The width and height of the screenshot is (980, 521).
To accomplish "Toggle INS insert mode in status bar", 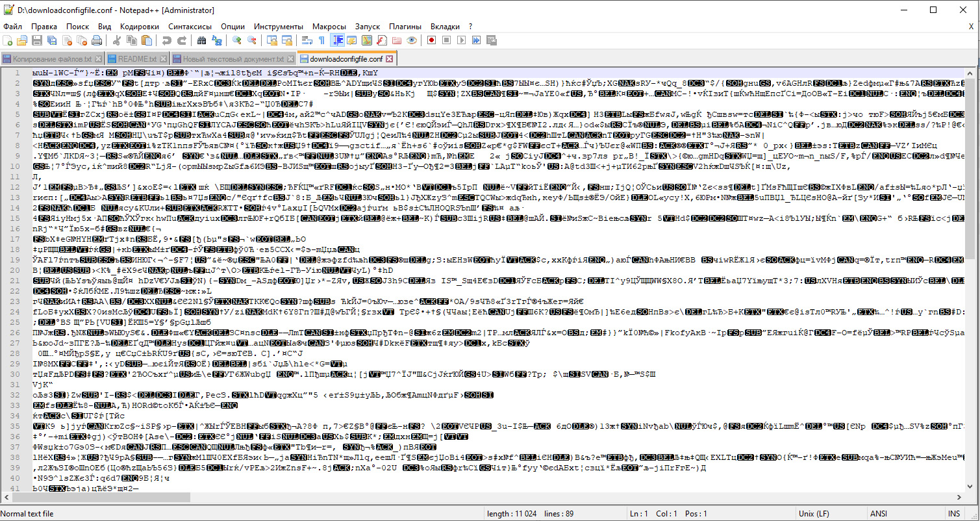I will 954,514.
